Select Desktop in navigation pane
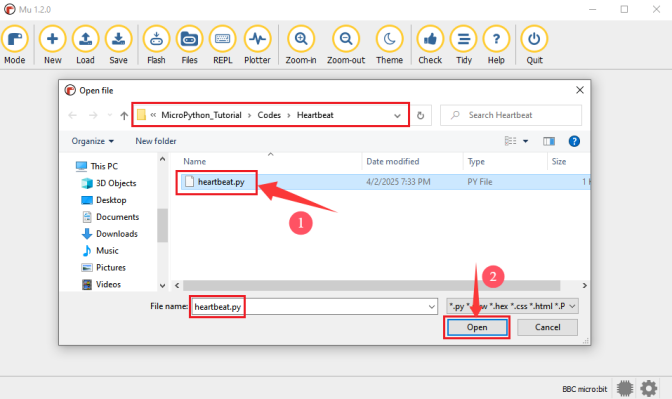 (x=104, y=200)
